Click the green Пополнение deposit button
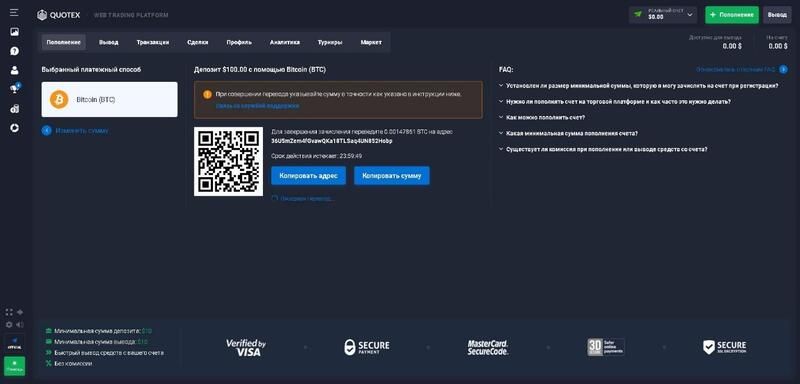This screenshot has width=800, height=384. pos(732,15)
